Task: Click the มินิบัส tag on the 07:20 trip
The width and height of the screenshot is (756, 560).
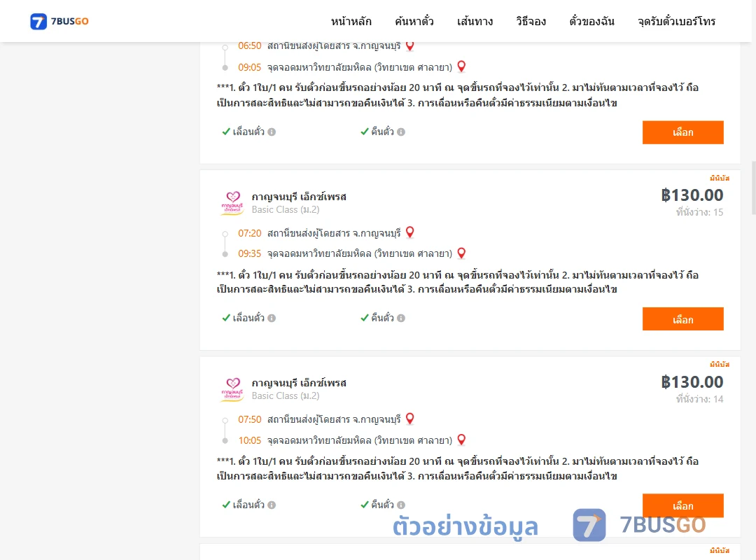Action: (719, 178)
